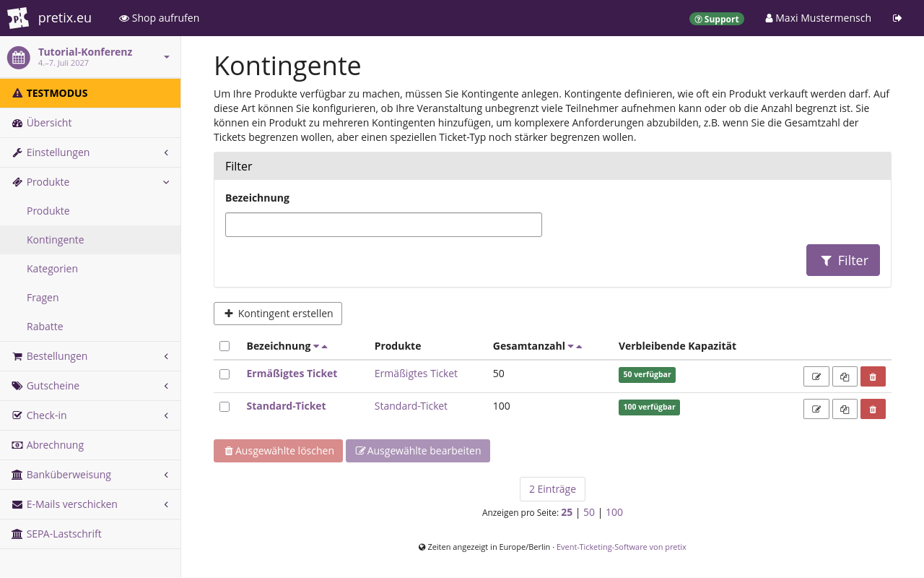Open Abrechnung in sidebar

[90, 445]
